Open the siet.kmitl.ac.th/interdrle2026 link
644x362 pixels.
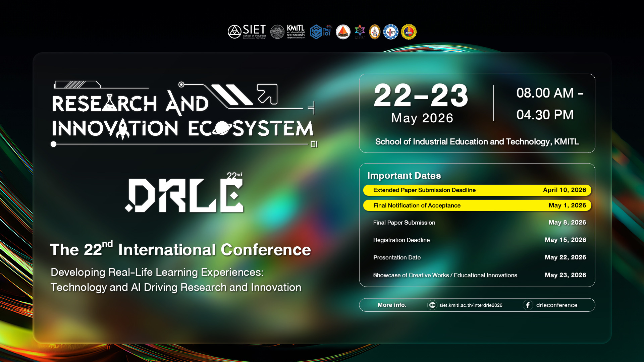coord(471,305)
